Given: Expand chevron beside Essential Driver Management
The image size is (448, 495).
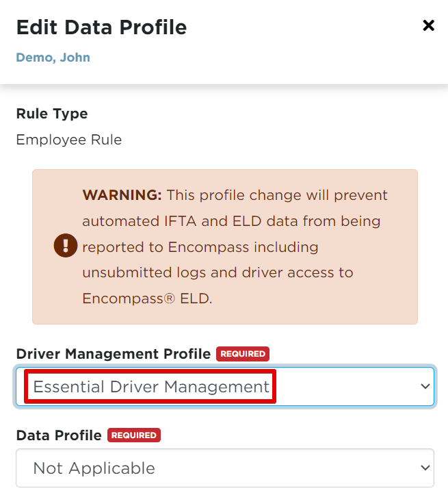Looking at the screenshot, I should [x=425, y=386].
